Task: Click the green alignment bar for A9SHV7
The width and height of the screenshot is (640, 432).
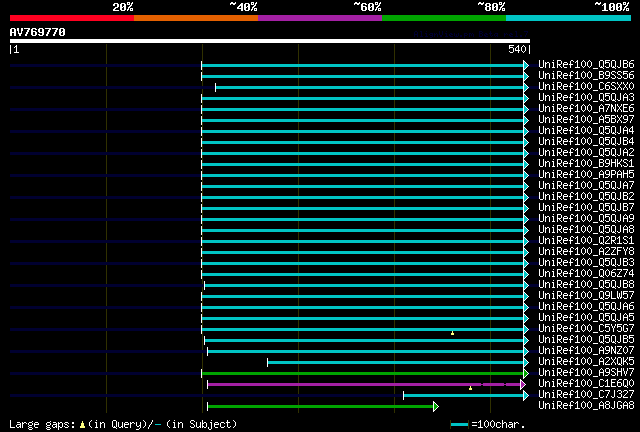Action: pyautogui.click(x=362, y=373)
